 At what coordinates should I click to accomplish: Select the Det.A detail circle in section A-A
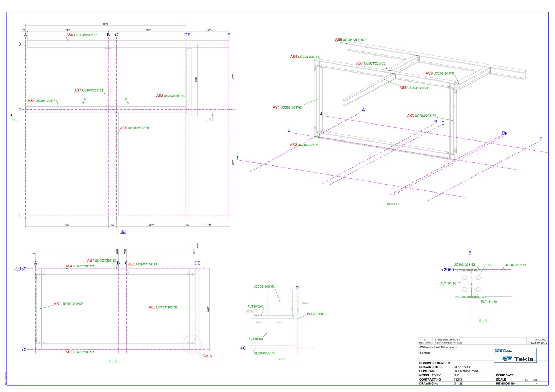pos(192,344)
